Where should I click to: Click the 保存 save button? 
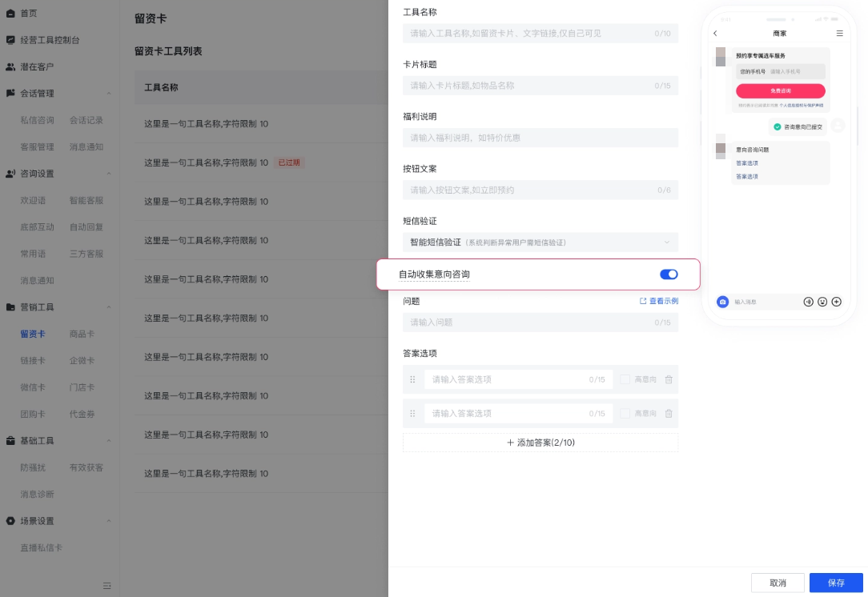[x=836, y=583]
